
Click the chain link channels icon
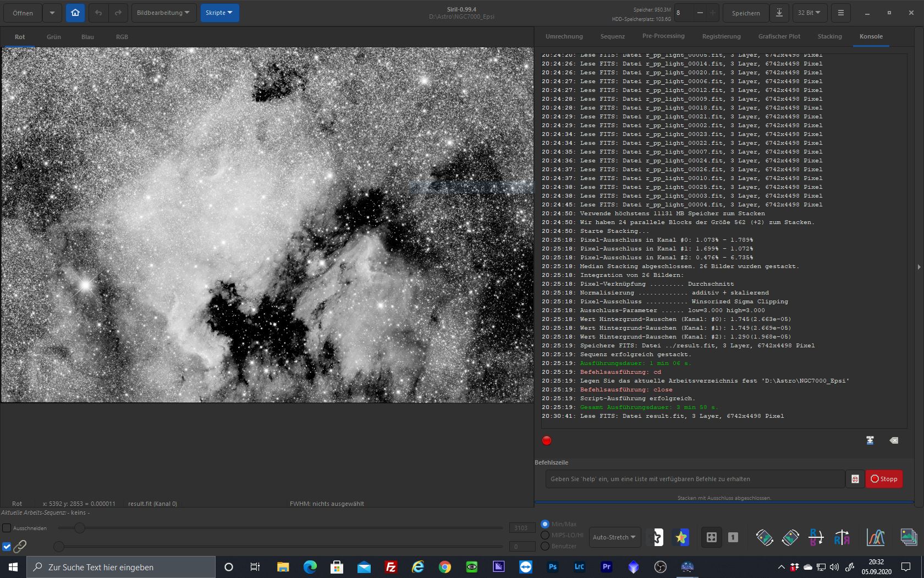[x=20, y=546]
